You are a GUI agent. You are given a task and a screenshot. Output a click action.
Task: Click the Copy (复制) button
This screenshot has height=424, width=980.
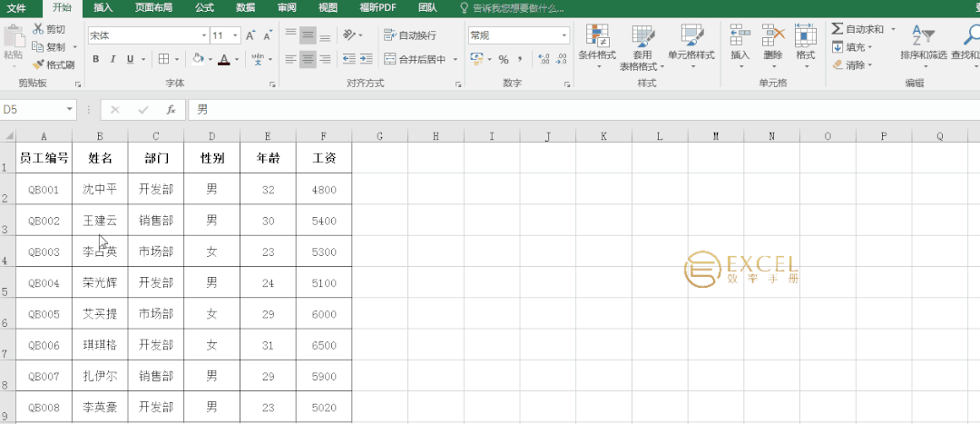click(x=49, y=47)
